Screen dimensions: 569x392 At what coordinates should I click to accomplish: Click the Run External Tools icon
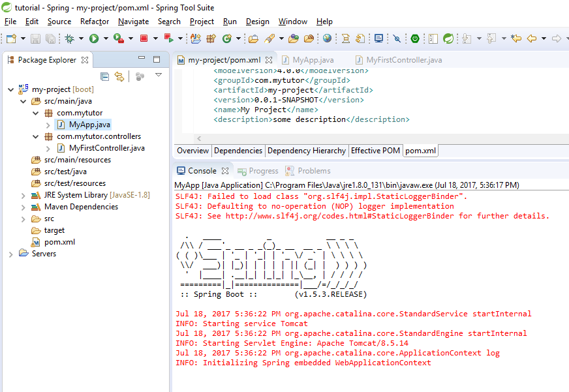click(119, 38)
